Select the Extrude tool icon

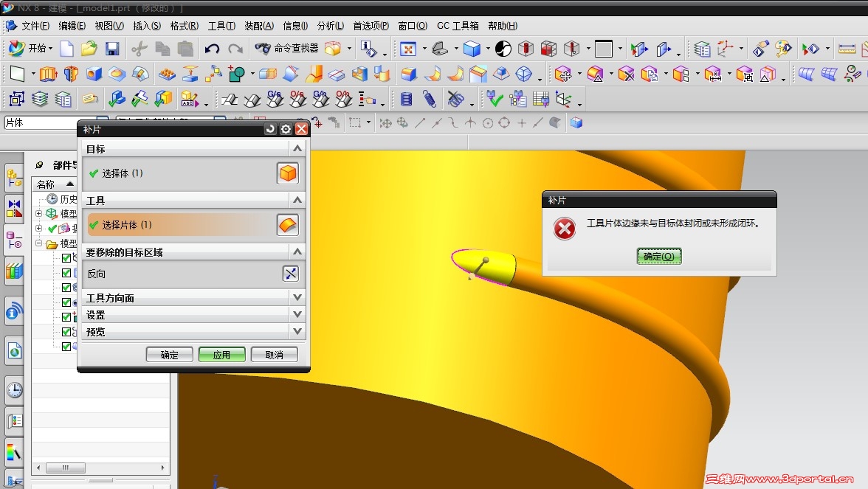point(49,74)
